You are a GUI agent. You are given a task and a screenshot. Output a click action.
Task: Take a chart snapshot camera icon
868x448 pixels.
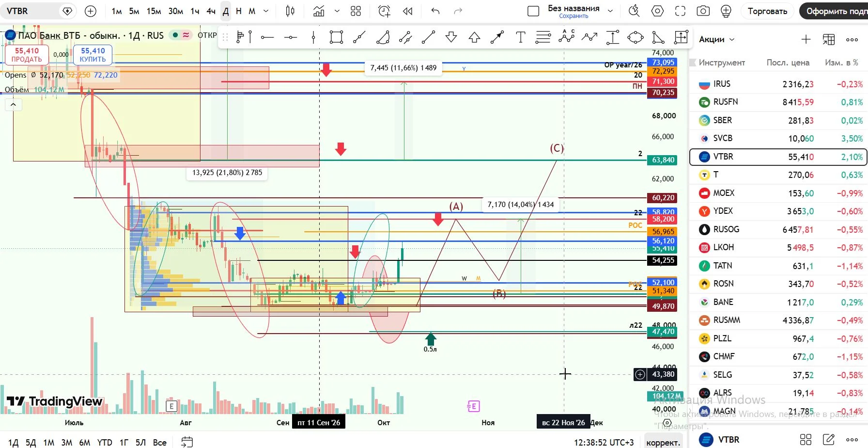click(703, 11)
